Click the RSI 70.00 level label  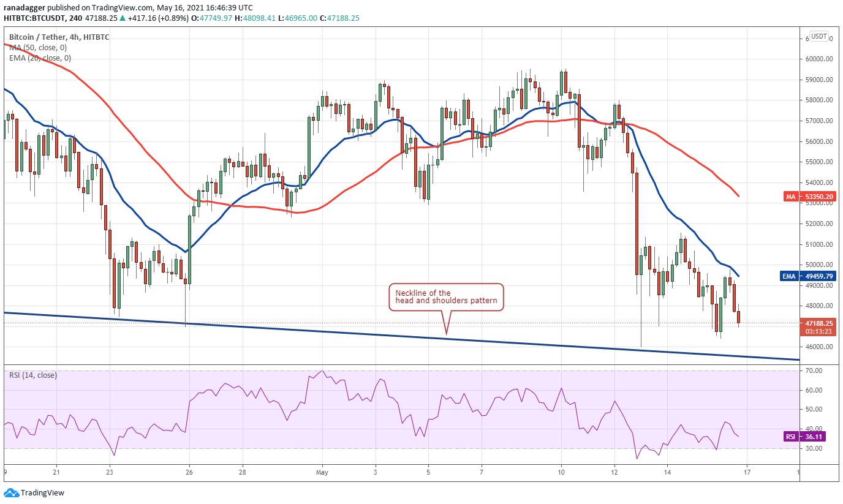(815, 370)
